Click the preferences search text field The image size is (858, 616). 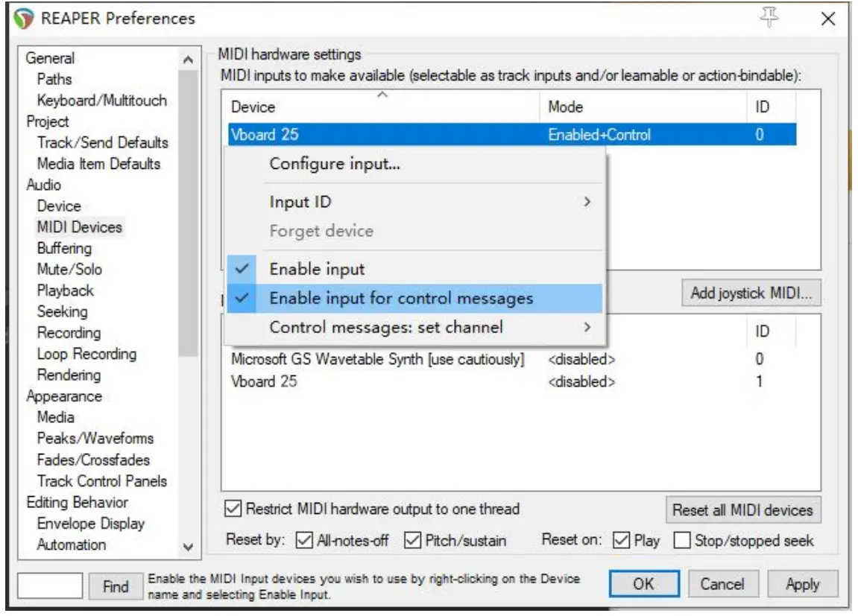(49, 586)
